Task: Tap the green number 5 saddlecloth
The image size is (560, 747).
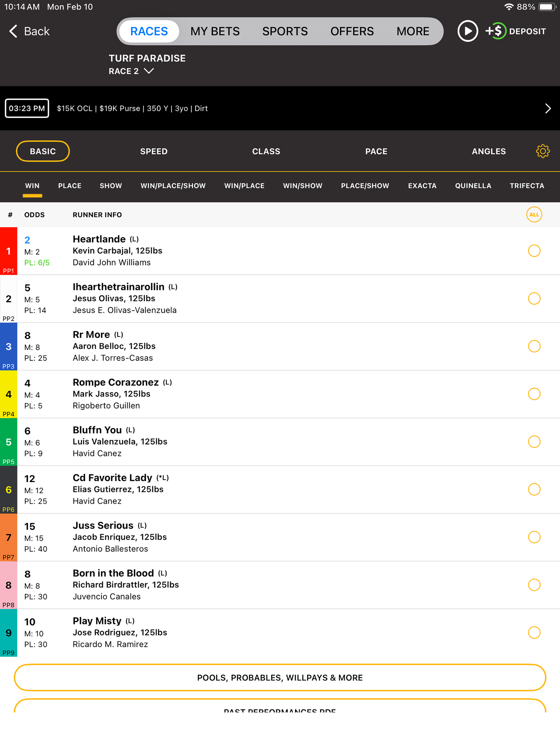Action: pos(8,442)
